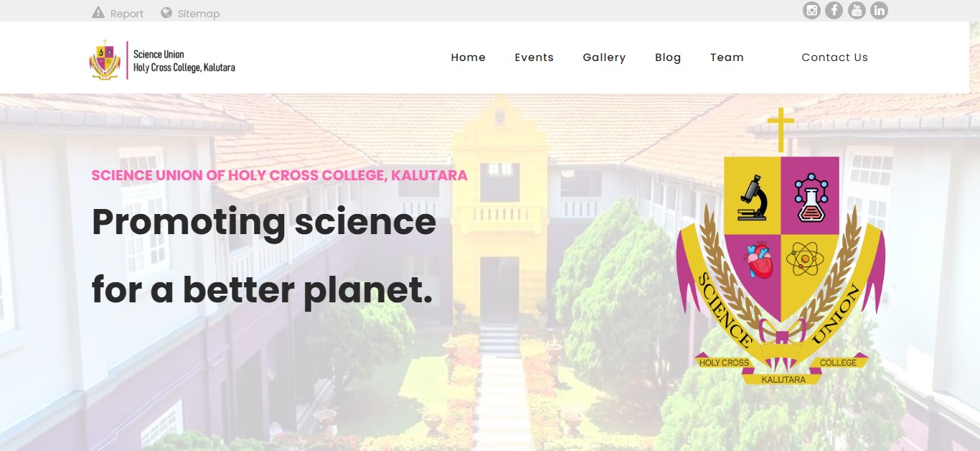Select Team in the navigation bar

pyautogui.click(x=727, y=57)
